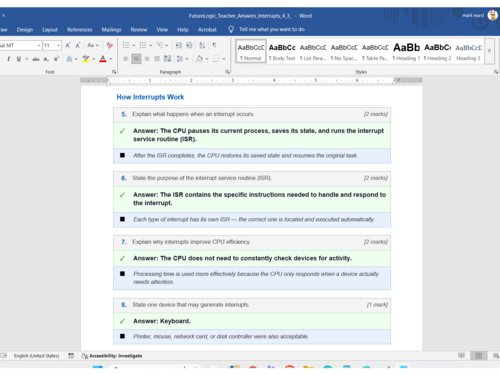The width and height of the screenshot is (500, 375).
Task: Apply the List Paragraph style
Action: [x=313, y=51]
